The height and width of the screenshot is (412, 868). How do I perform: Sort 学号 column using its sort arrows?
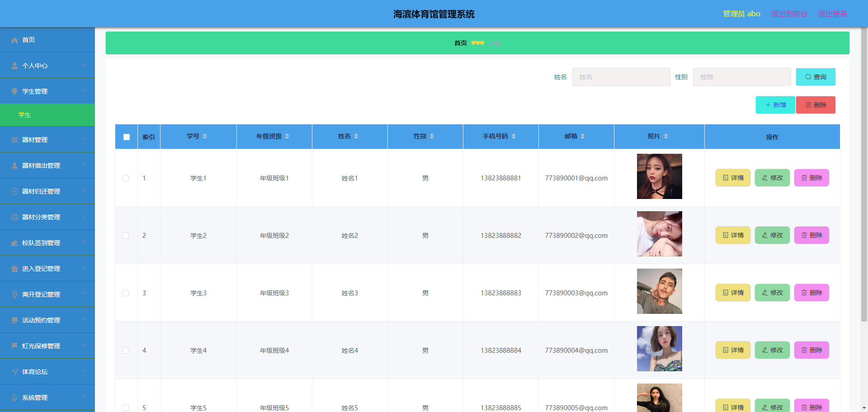pyautogui.click(x=205, y=137)
